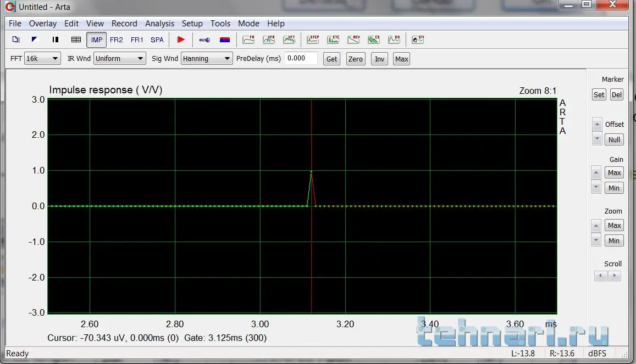Screen dimensions: 636x364
Task: Open the FR frequency response analysis
Action: click(248, 40)
